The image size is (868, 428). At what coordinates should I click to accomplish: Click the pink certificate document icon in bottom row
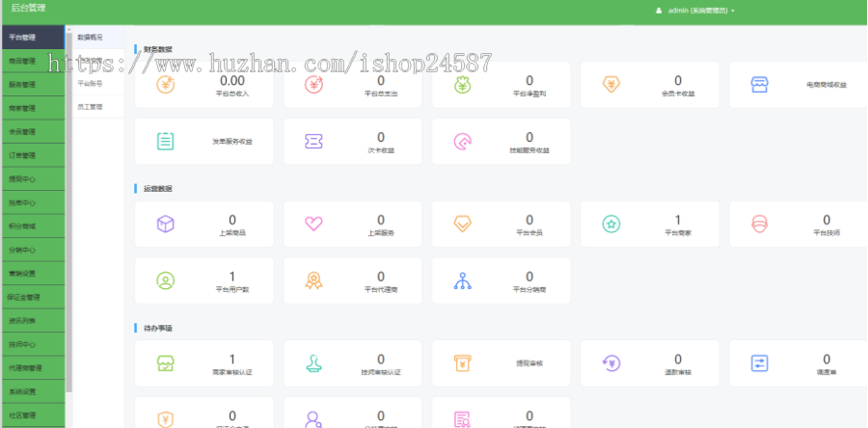pos(462,419)
